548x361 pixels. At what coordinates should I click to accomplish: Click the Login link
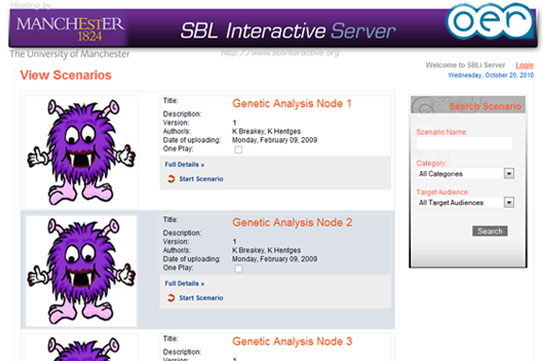(x=525, y=65)
